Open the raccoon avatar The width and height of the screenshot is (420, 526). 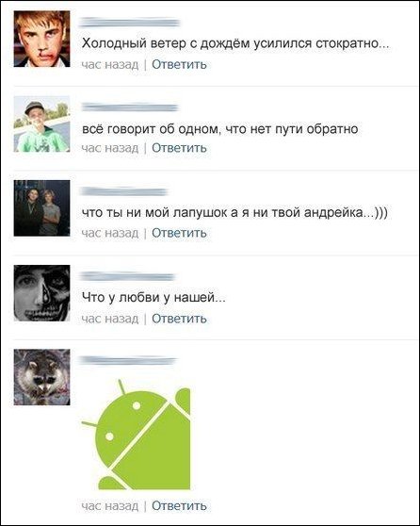[x=41, y=377]
